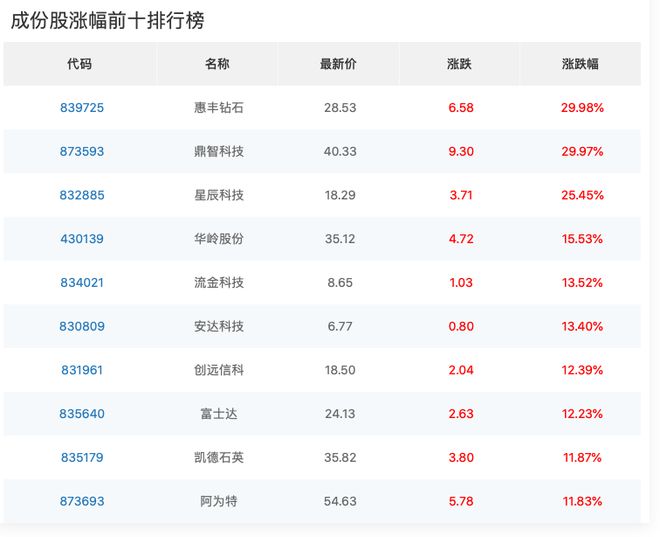Open stock code 839725 link
The width and height of the screenshot is (660, 537).
point(82,108)
